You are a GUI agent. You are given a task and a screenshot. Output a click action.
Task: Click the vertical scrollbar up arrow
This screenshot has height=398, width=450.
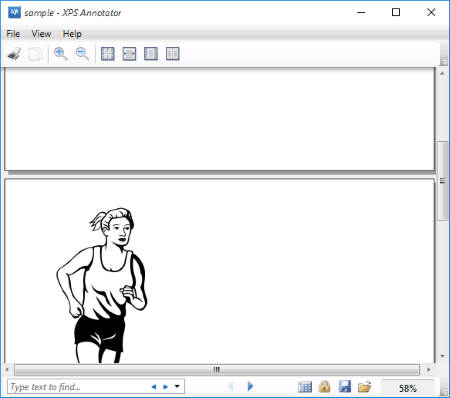pyautogui.click(x=443, y=73)
